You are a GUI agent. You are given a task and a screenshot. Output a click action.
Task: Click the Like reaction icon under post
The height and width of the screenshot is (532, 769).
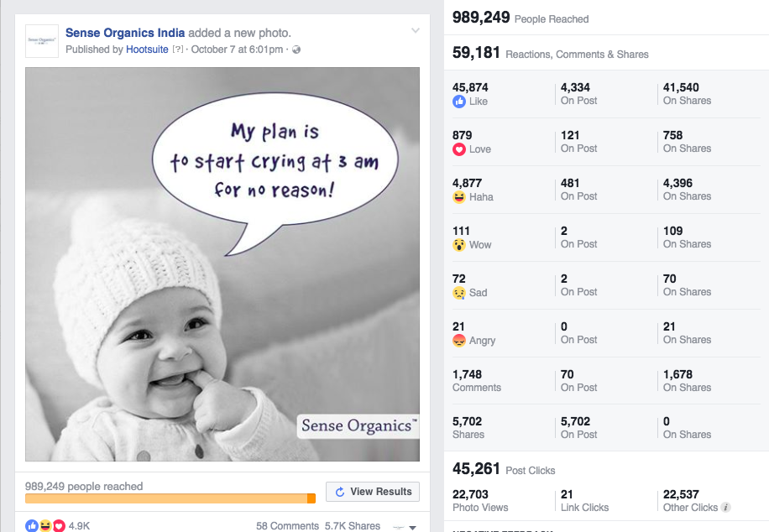point(32,526)
